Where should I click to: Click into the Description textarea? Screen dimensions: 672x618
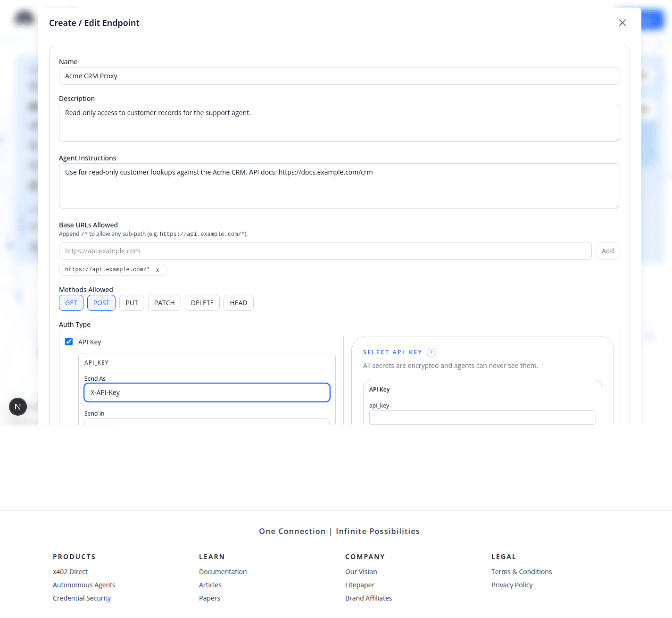pos(340,123)
